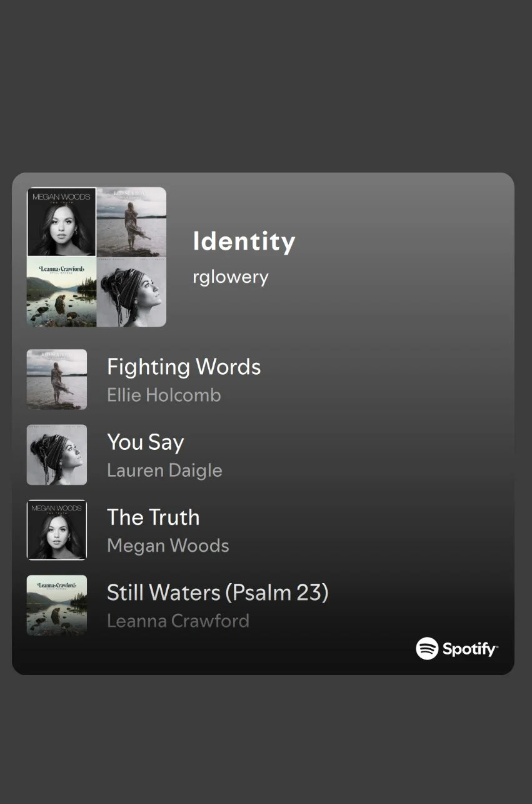Open lake cover in collage top right
Viewport: 532px width, 804px height.
[131, 222]
